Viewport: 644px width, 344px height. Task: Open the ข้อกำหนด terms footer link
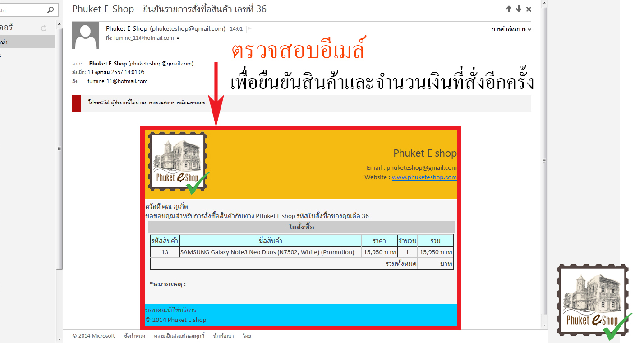point(134,336)
